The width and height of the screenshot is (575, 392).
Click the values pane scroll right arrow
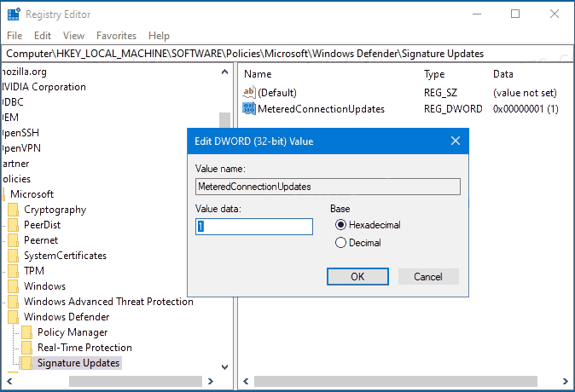pyautogui.click(x=566, y=382)
